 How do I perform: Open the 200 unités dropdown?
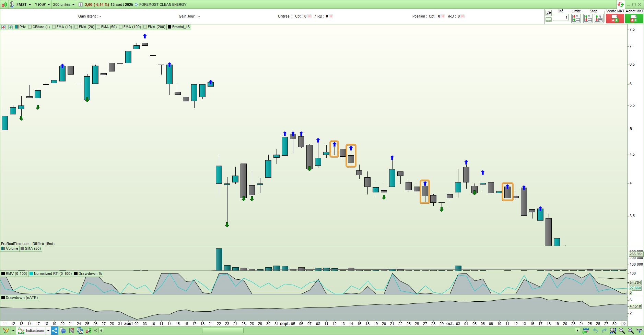click(x=64, y=4)
